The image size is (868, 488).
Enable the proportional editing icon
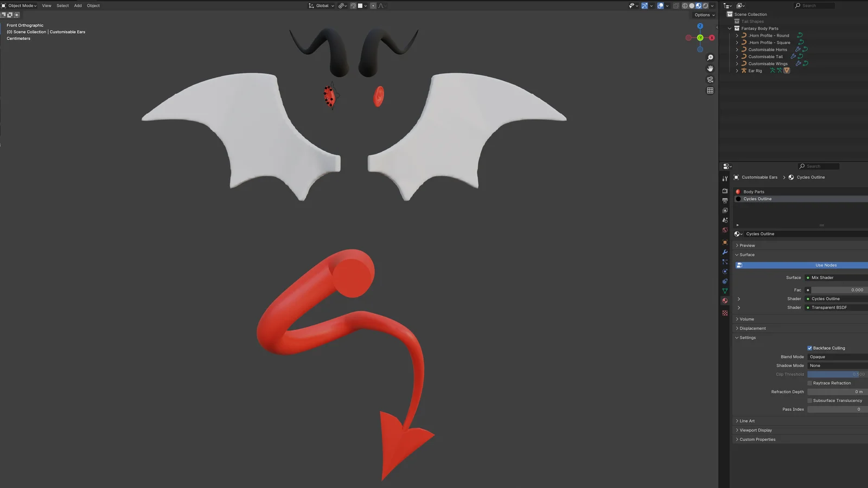click(x=373, y=5)
